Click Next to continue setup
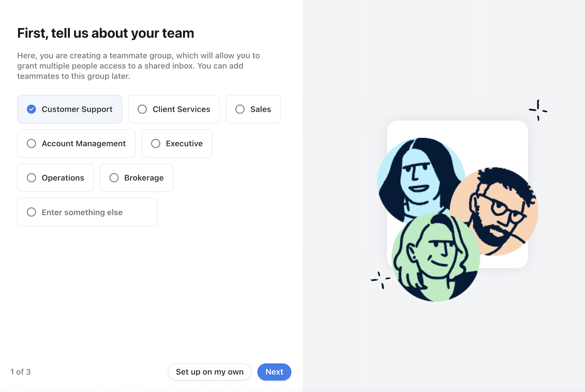This screenshot has width=585, height=392. click(274, 372)
